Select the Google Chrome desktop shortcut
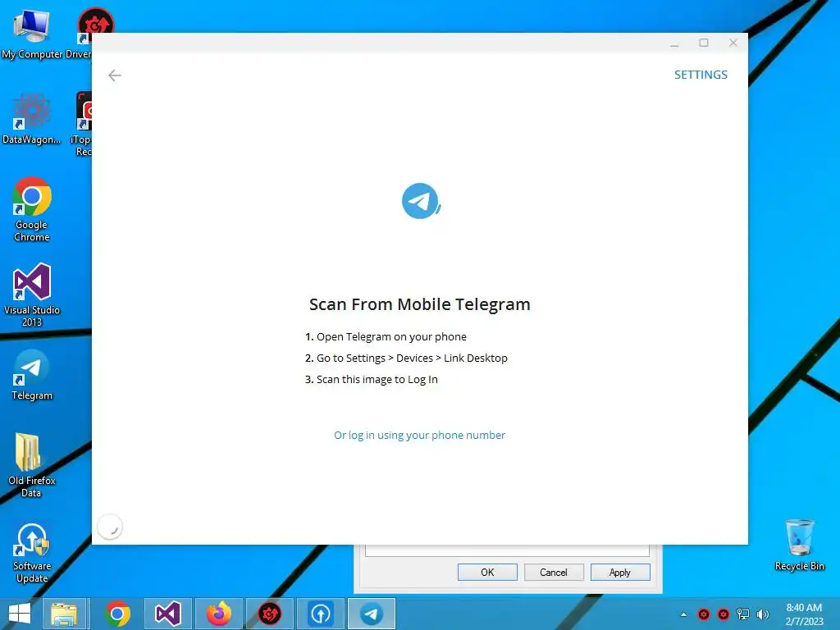Image resolution: width=840 pixels, height=630 pixels. pyautogui.click(x=32, y=209)
